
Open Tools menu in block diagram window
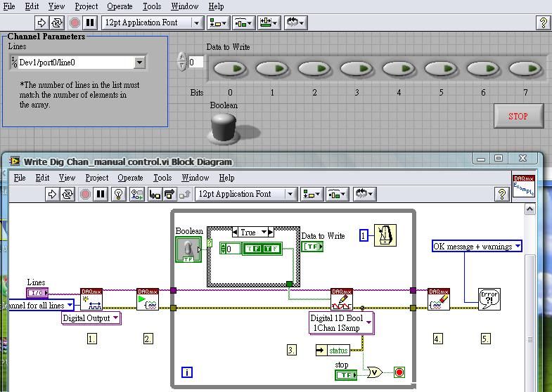tap(162, 178)
